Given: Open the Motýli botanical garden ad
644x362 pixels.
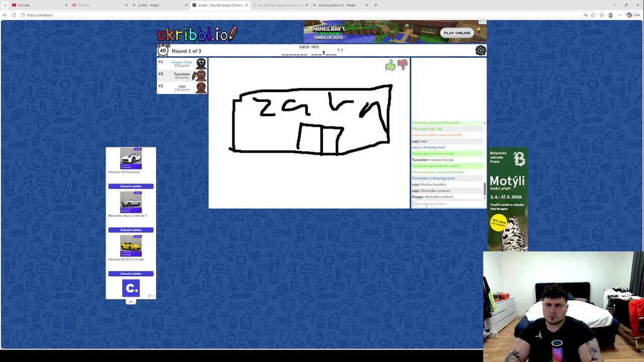Looking at the screenshot, I should coord(507,199).
